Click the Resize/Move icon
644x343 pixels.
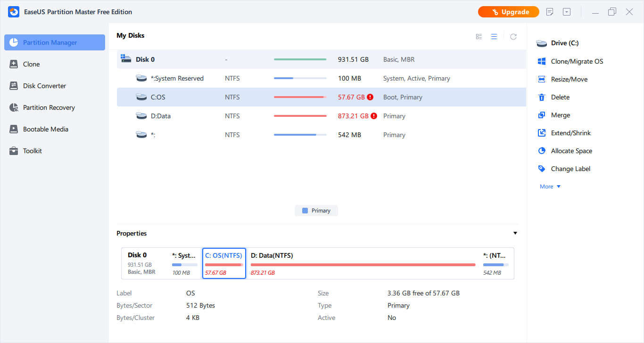click(x=542, y=79)
